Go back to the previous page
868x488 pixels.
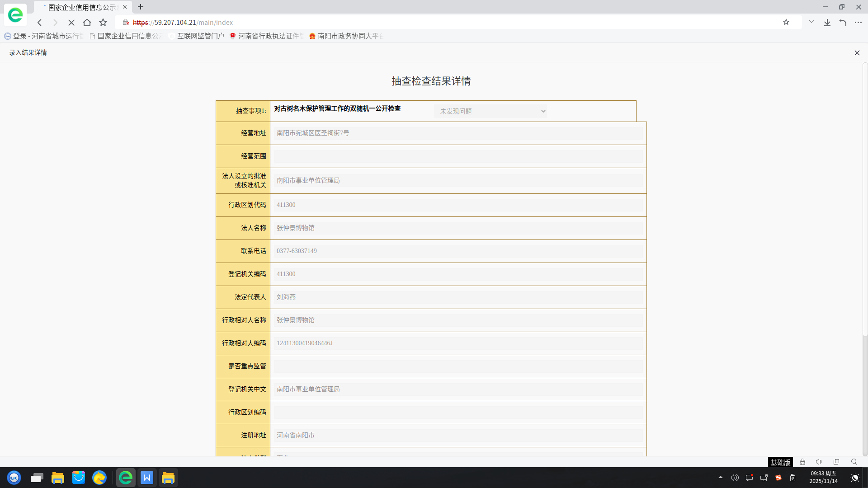click(40, 23)
